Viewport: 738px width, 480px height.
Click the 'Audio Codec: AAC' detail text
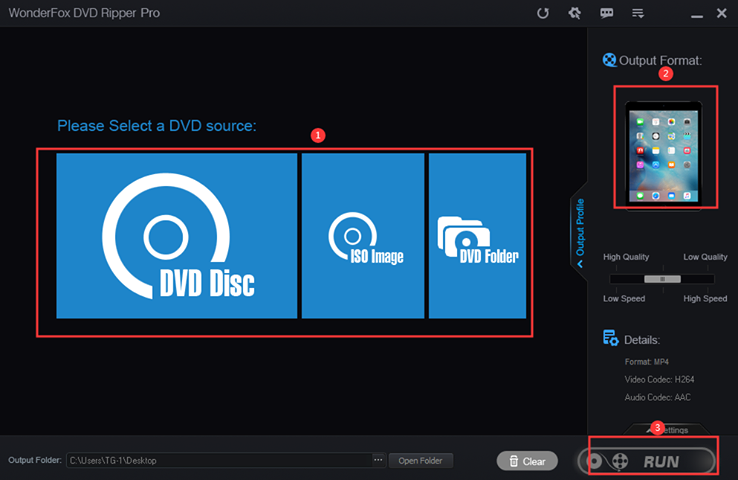click(658, 397)
